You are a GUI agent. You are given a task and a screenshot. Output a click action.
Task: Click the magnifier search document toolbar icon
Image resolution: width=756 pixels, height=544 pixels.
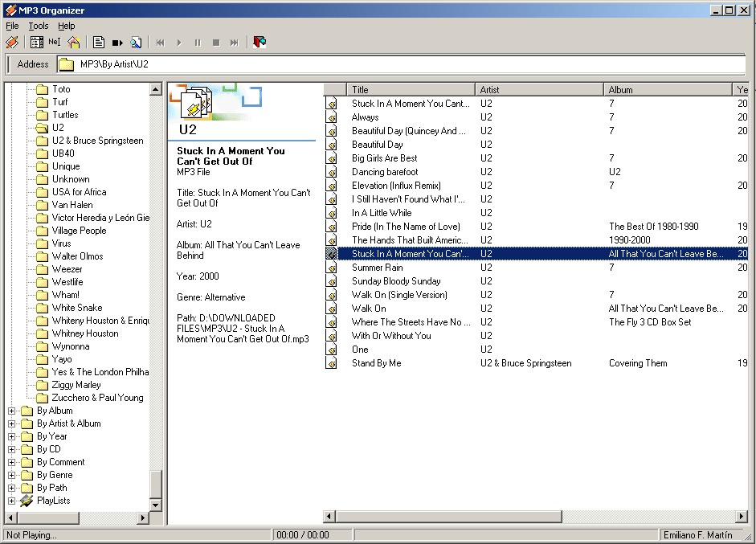tap(136, 43)
